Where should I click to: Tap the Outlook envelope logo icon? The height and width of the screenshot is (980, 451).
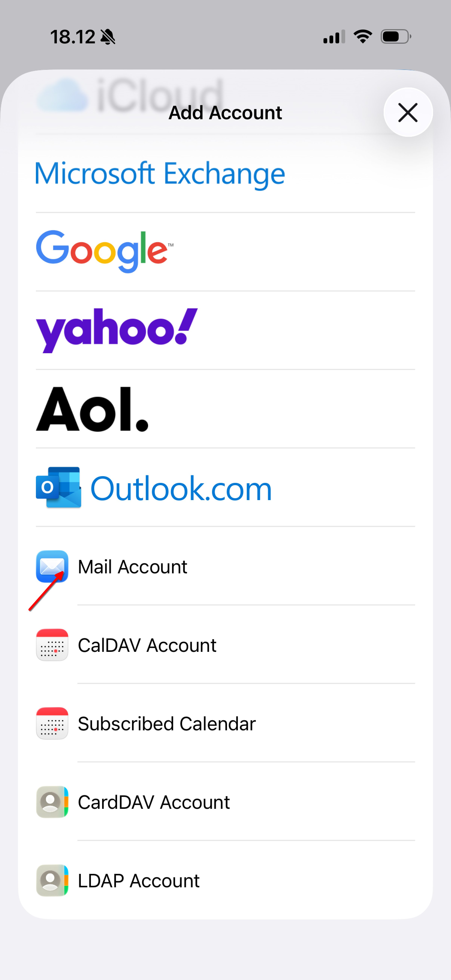[59, 487]
